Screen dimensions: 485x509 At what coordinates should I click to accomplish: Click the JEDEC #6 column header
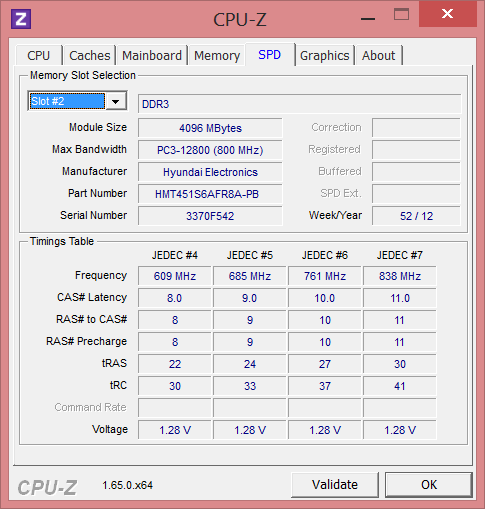325,255
